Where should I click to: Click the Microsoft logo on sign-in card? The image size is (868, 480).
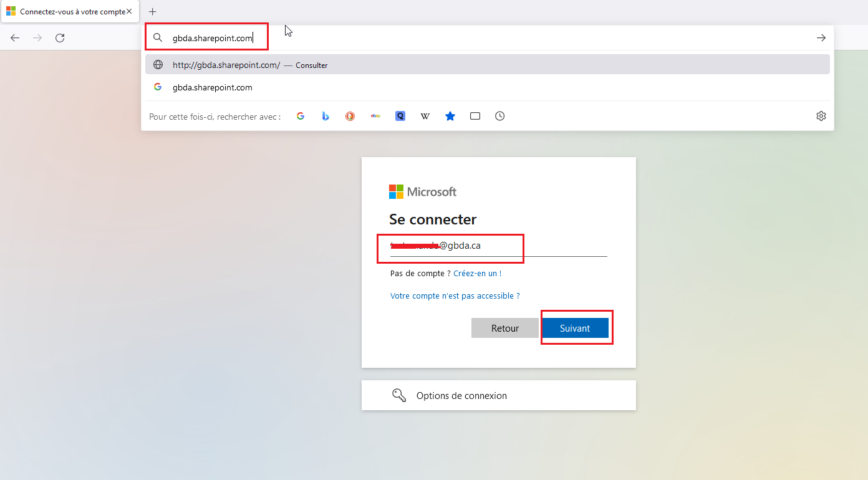click(423, 192)
